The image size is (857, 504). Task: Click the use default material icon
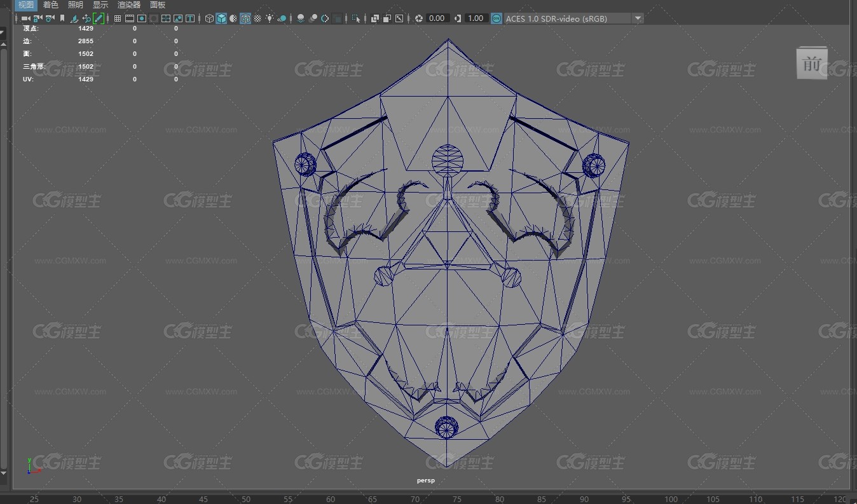click(233, 18)
